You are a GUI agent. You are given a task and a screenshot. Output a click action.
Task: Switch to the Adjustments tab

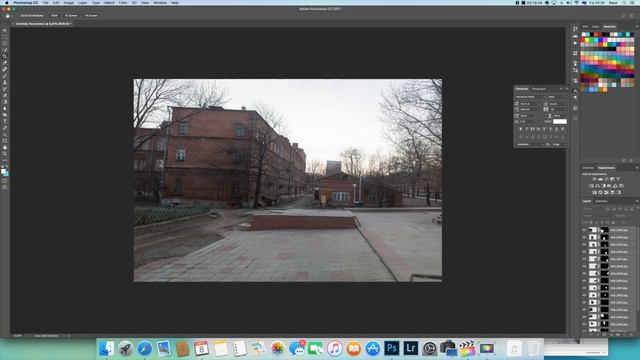pyautogui.click(x=607, y=168)
